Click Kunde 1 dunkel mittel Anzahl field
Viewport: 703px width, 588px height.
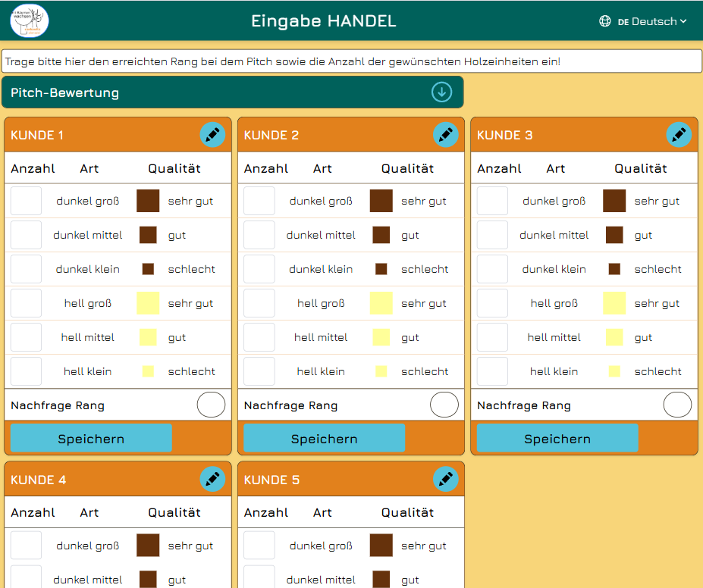pos(26,235)
